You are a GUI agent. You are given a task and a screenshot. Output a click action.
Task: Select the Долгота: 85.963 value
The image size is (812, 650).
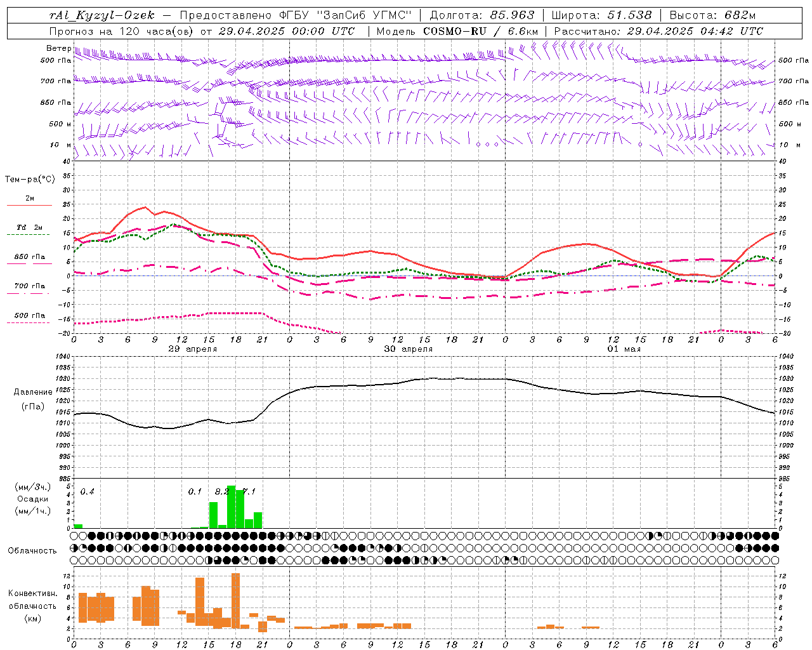(482, 15)
